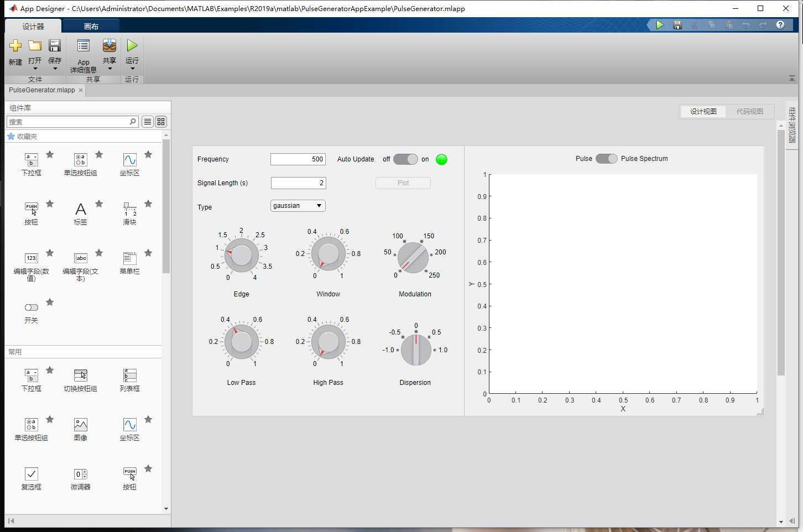Expand the 打开 (Open) dropdown arrow

pos(35,69)
